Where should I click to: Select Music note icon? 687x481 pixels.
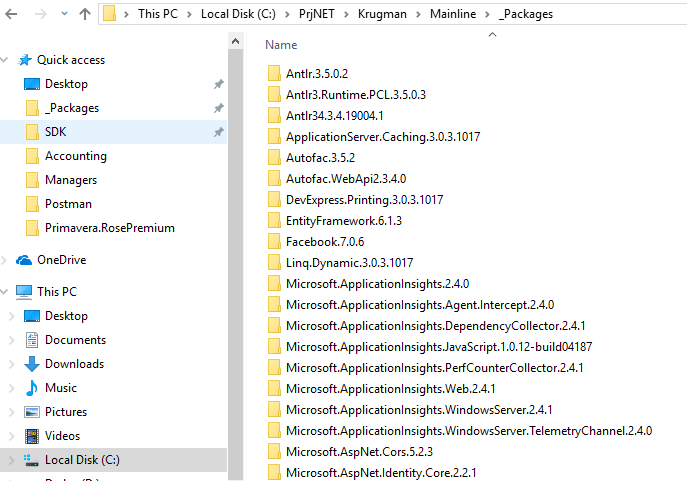[32, 388]
